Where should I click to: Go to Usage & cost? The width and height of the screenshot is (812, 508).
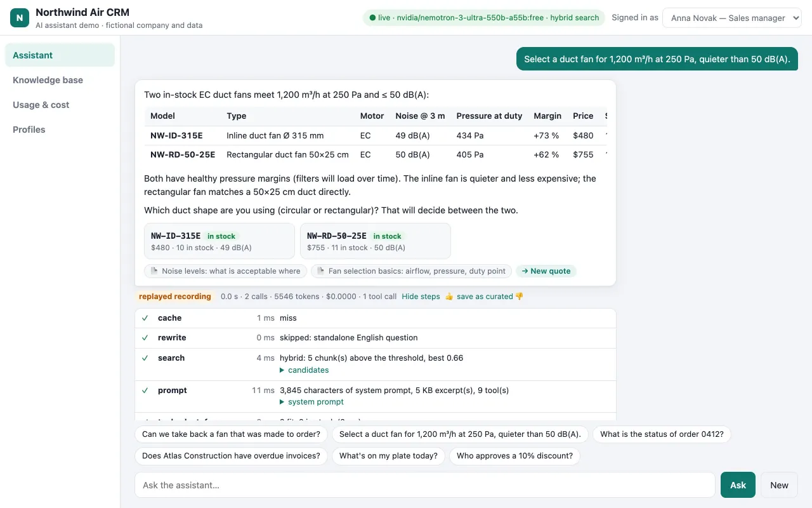pyautogui.click(x=60, y=105)
